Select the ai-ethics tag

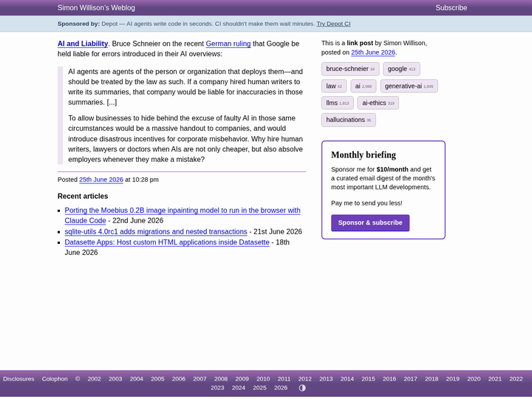pyautogui.click(x=378, y=103)
